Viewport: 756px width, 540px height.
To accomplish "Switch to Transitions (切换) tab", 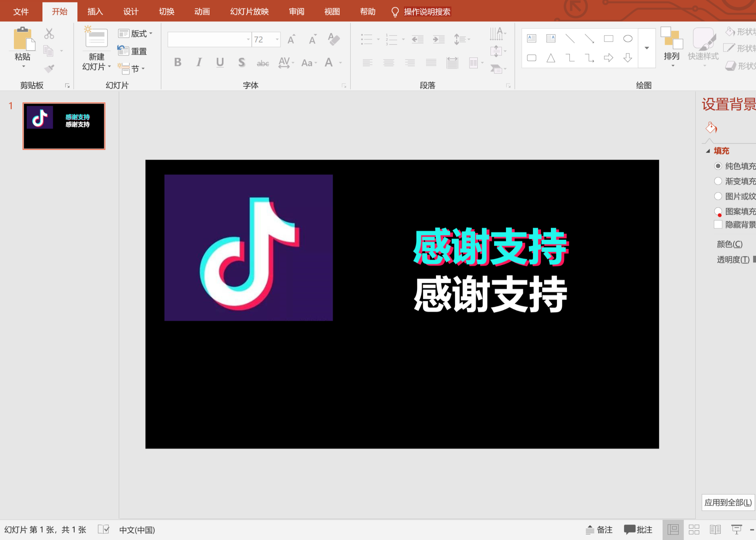I will pyautogui.click(x=167, y=12).
